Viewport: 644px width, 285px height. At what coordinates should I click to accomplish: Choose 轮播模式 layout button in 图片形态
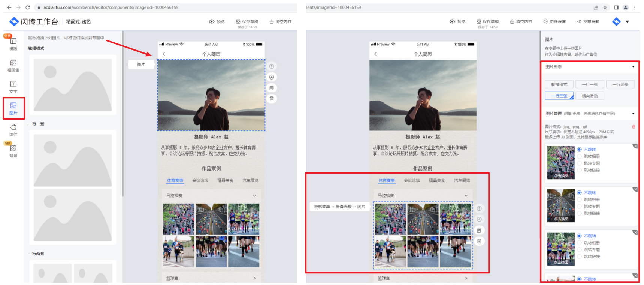click(x=559, y=84)
